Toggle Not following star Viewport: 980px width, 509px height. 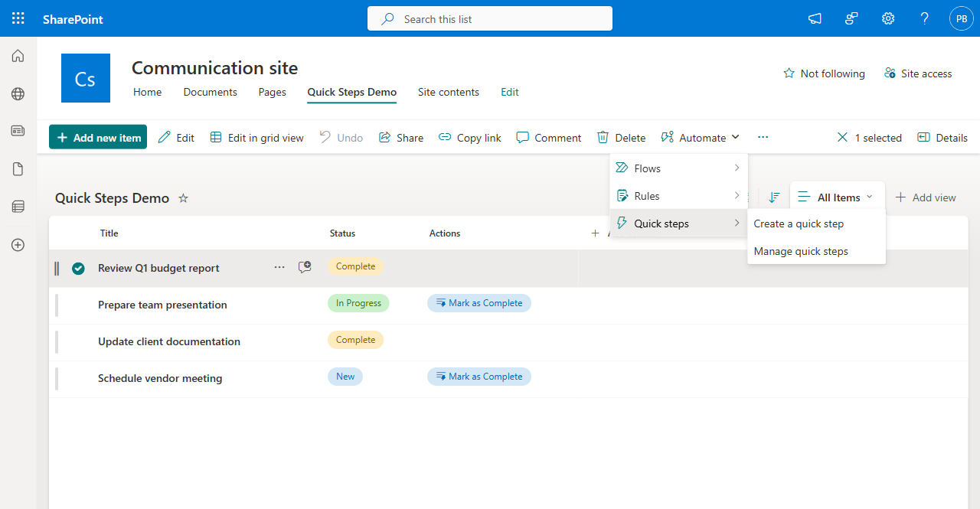[824, 73]
